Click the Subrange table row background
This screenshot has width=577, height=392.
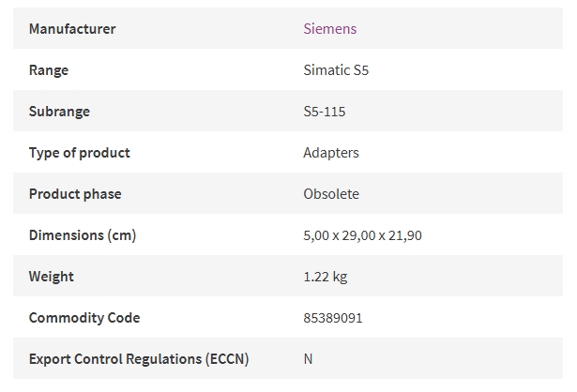point(288,111)
